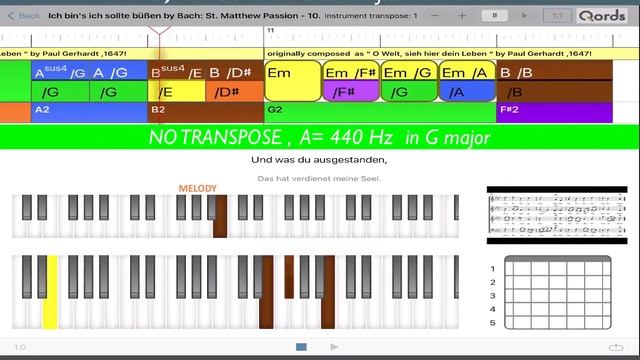640x360 pixels.
Task: Click the yellow /E bass block
Action: click(176, 92)
